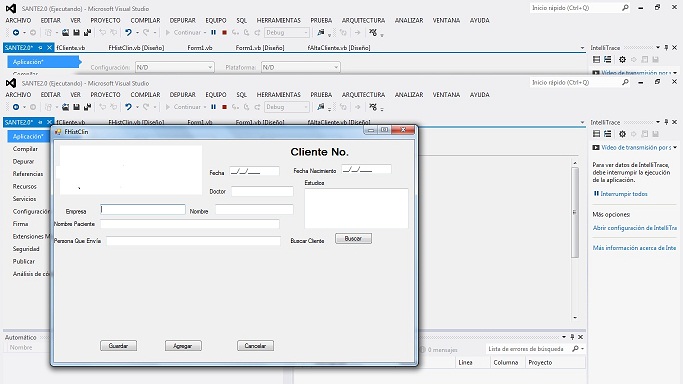Click first IntelliTrace view icon in lower panel
Image resolution: width=683 pixels, height=384 pixels.
point(597,134)
